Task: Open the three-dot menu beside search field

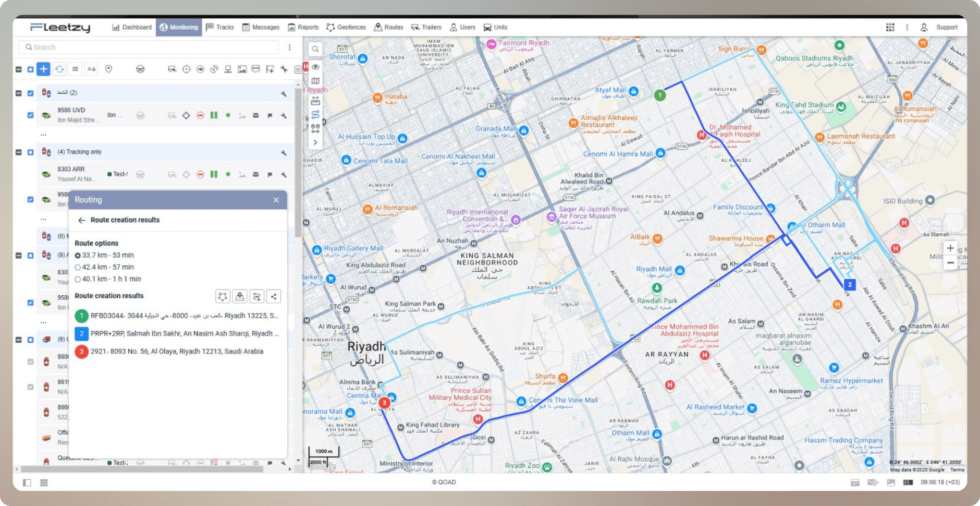Action: pyautogui.click(x=290, y=47)
